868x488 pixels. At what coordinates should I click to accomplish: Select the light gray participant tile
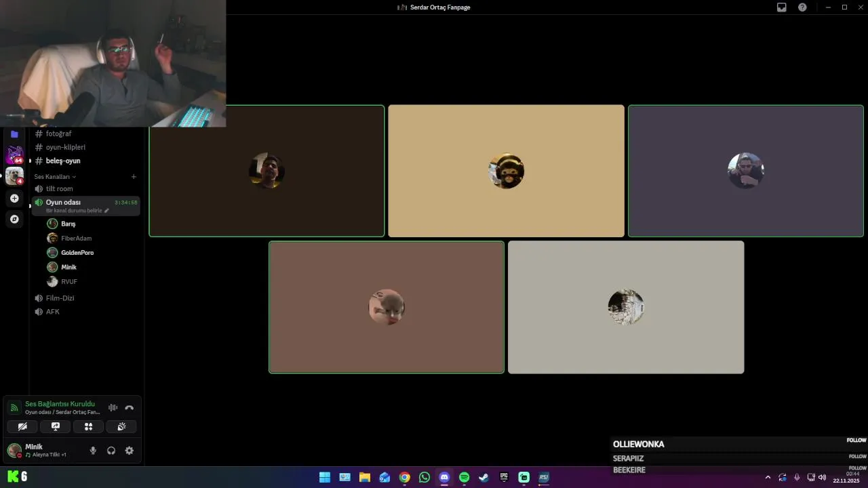tap(626, 307)
